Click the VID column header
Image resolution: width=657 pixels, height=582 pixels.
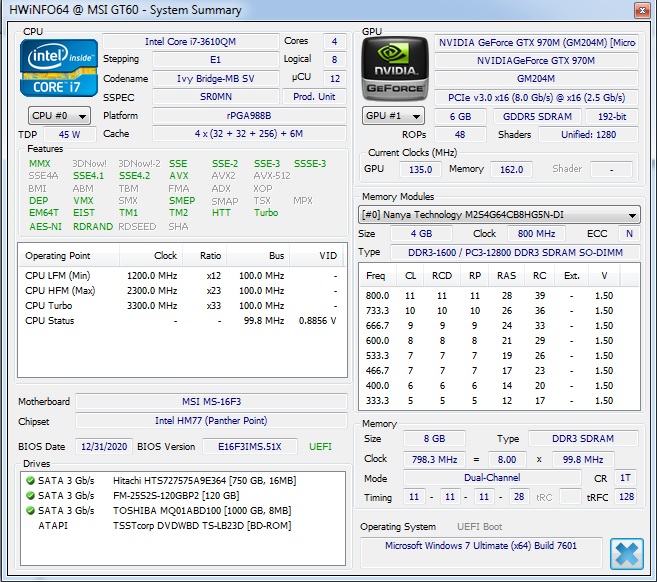click(317, 256)
